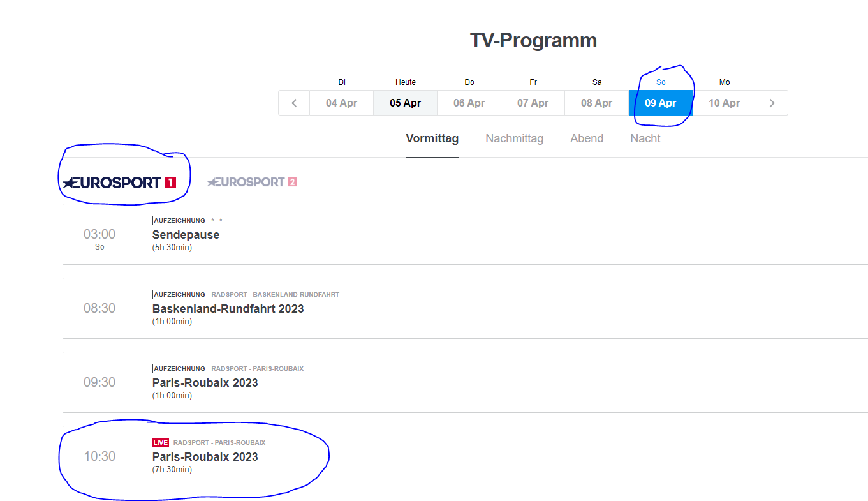Open Baskenland-Rundfahrt 2023 program title
This screenshot has width=868, height=501.
point(228,309)
